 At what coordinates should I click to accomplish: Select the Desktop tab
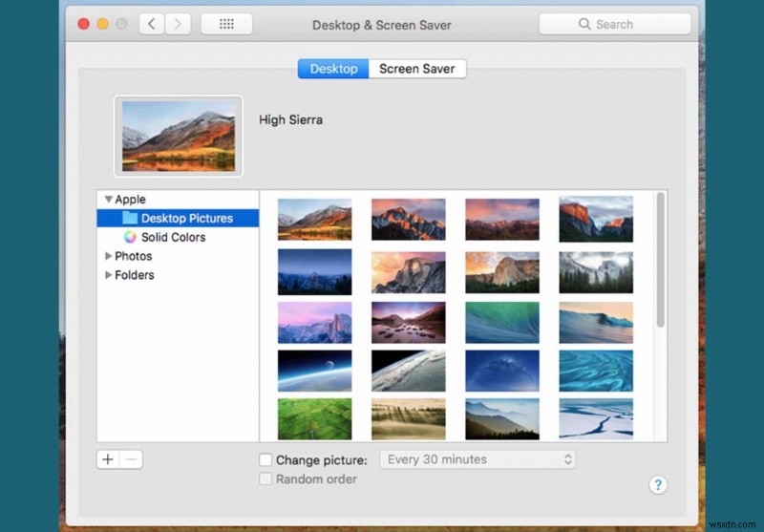pos(333,69)
